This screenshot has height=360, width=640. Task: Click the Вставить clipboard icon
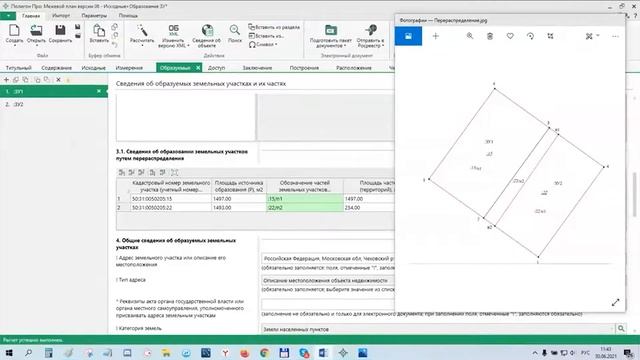click(99, 31)
